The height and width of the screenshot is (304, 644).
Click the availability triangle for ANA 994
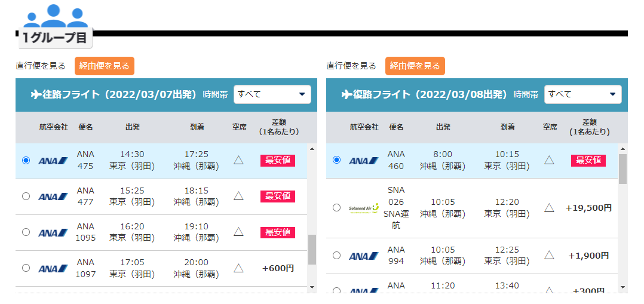tap(549, 255)
